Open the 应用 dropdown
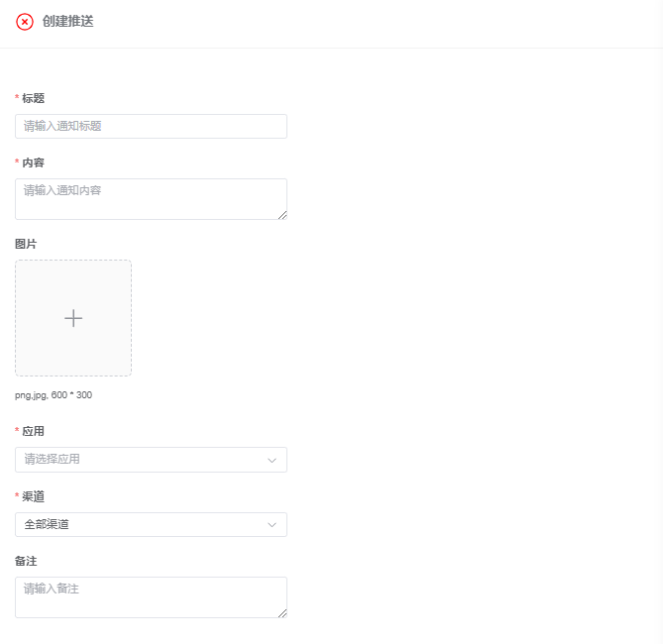This screenshot has height=644, width=663. click(x=151, y=460)
